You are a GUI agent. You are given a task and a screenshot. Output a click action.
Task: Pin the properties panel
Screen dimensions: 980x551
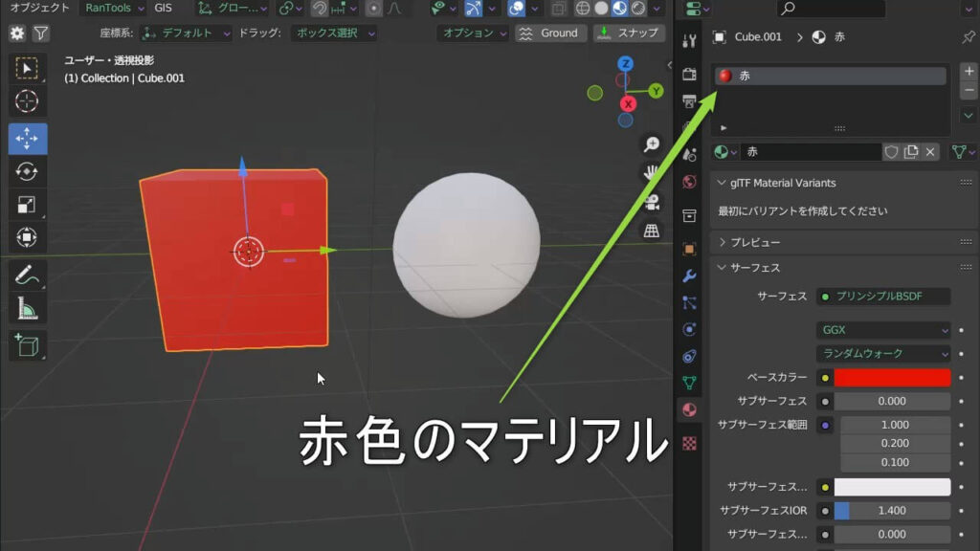click(969, 37)
